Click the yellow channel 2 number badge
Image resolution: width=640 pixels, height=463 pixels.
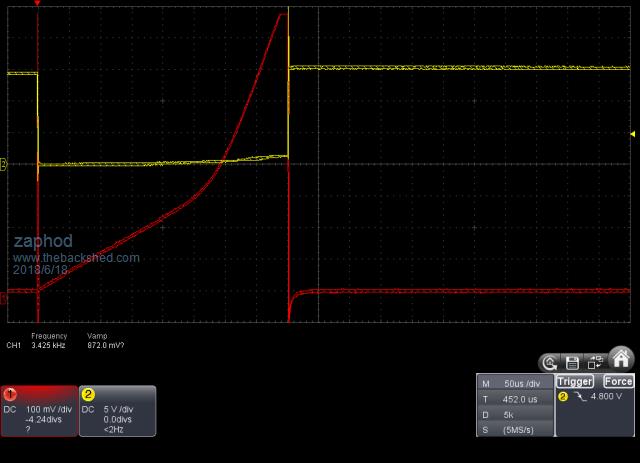pyautogui.click(x=88, y=394)
